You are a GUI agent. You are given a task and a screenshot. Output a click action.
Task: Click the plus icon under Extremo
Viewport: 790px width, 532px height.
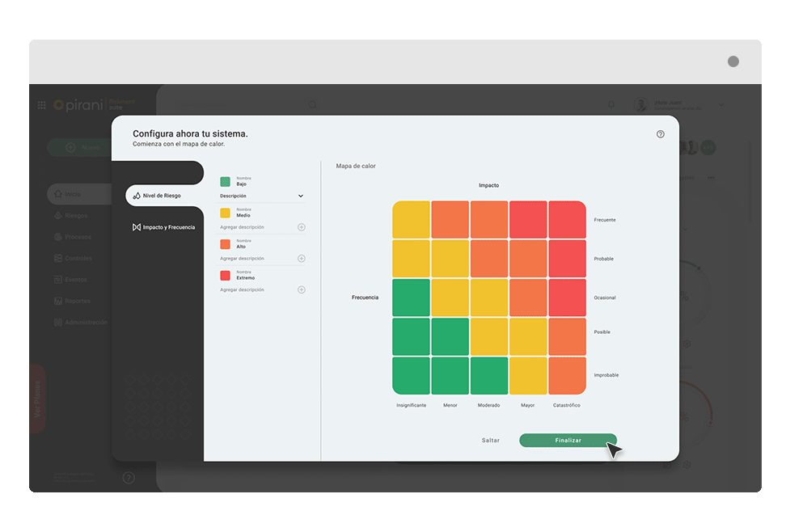(x=302, y=289)
